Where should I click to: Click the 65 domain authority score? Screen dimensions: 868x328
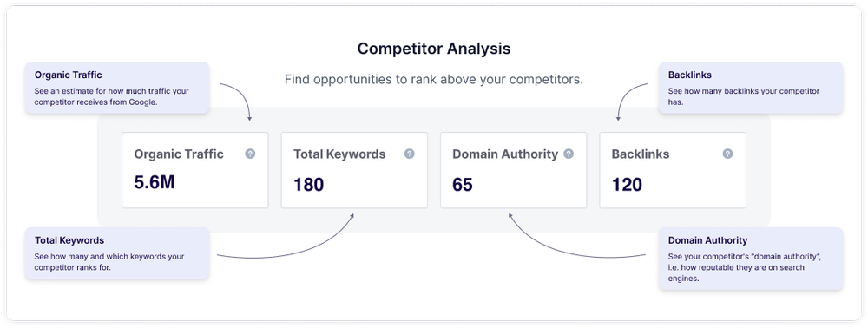tap(463, 184)
